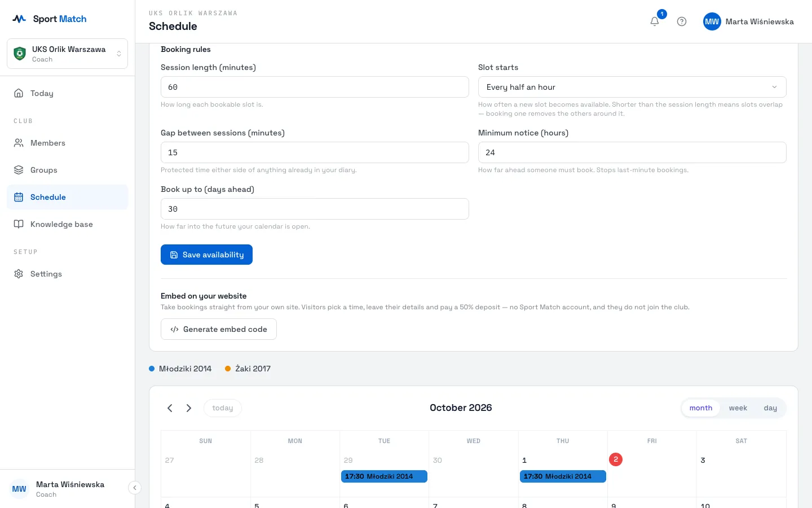Image resolution: width=812 pixels, height=508 pixels.
Task: Click the Marta Wiśniewska name in header
Action: pyautogui.click(x=760, y=21)
